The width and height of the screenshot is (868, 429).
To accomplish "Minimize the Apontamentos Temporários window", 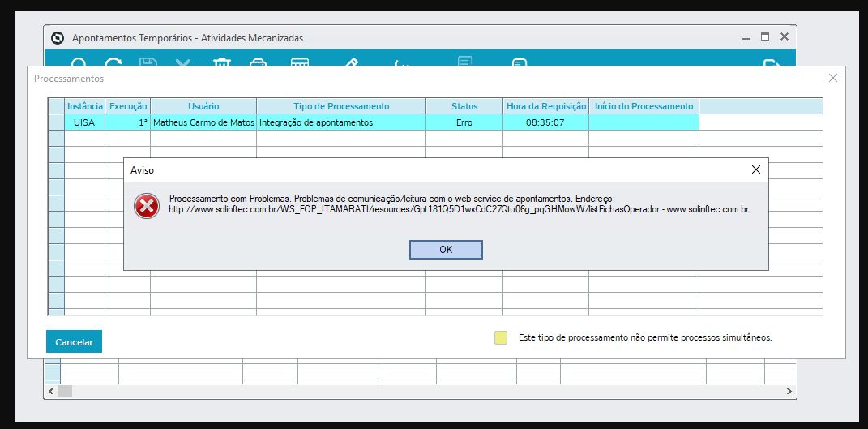I will tap(746, 37).
